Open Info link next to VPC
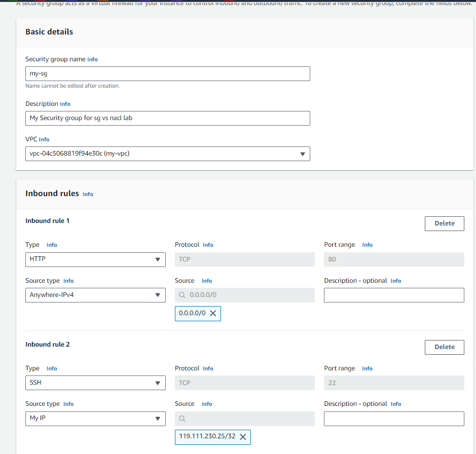This screenshot has height=454, width=476. 44,140
